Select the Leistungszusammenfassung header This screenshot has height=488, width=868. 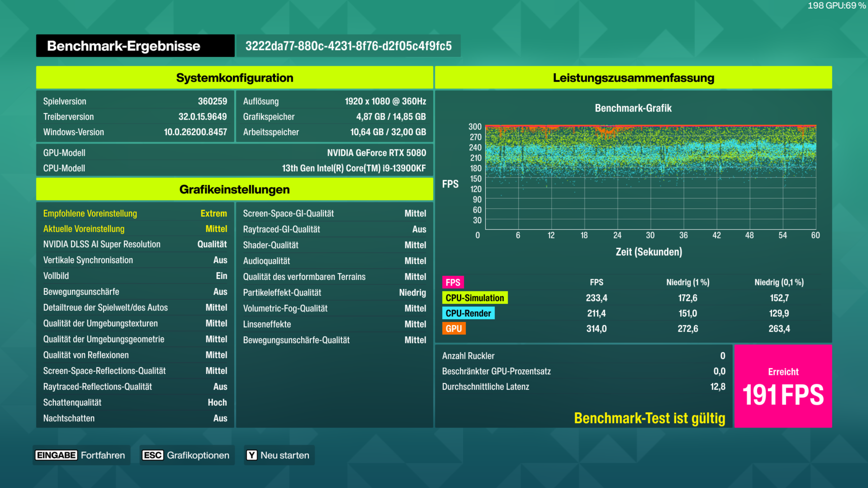point(633,78)
